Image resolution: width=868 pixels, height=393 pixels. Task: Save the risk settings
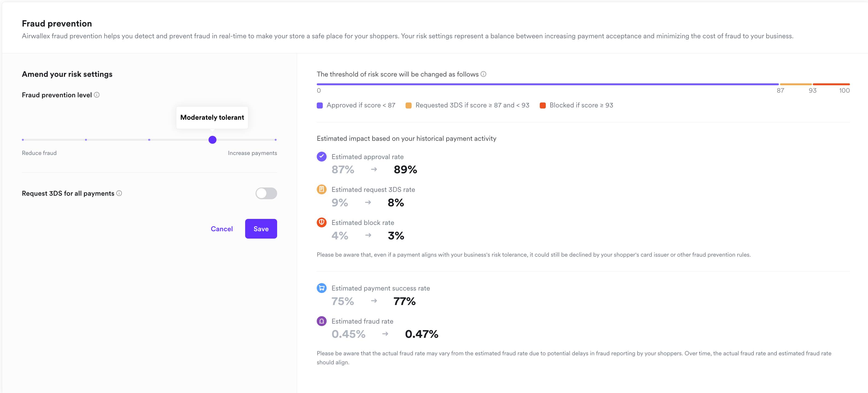(261, 229)
